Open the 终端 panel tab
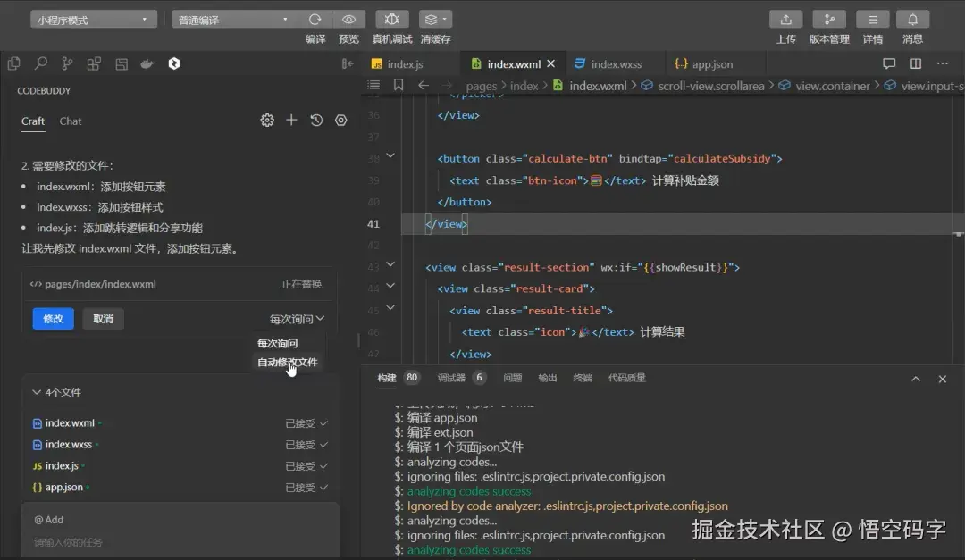 tap(583, 378)
